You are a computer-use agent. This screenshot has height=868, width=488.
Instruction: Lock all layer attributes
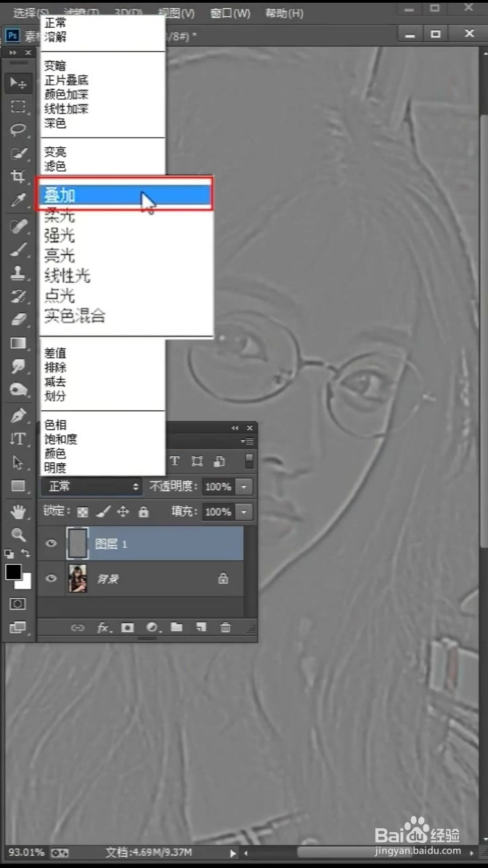click(x=143, y=512)
